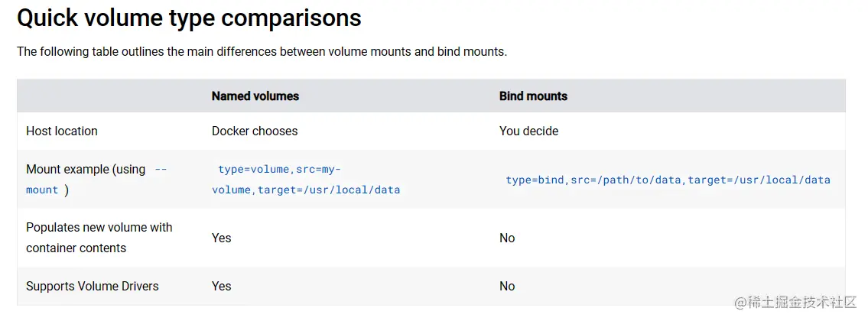The image size is (868, 321).
Task: Click Populates new volume with container contents
Action: click(x=99, y=238)
